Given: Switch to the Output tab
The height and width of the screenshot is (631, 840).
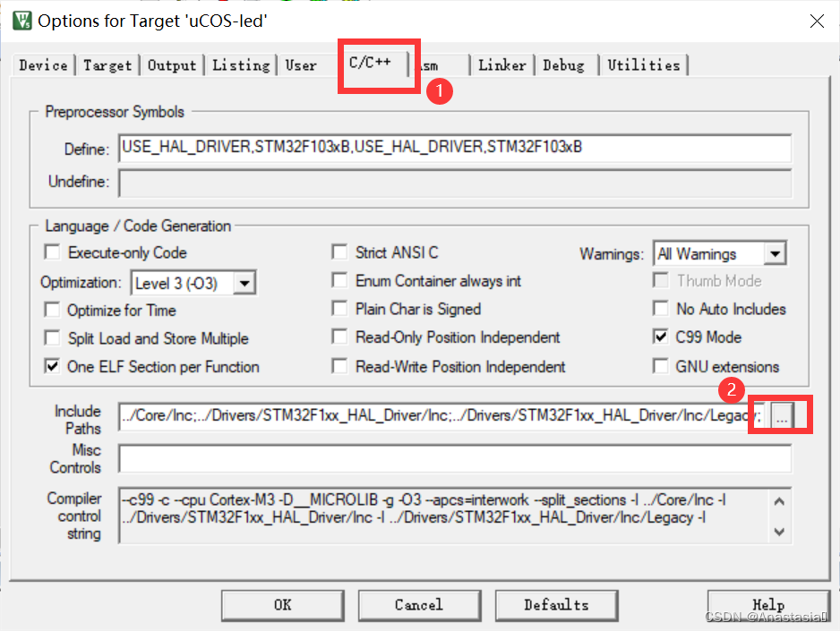Looking at the screenshot, I should tap(172, 65).
